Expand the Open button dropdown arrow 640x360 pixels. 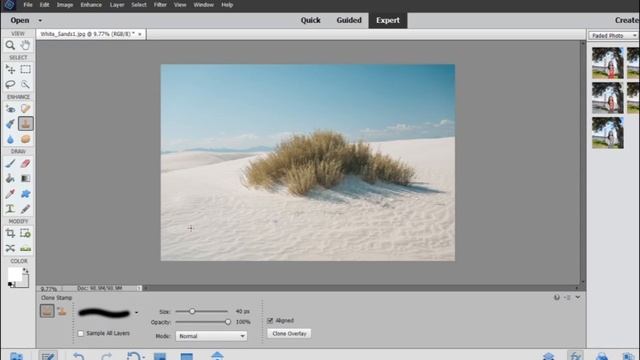(x=40, y=20)
